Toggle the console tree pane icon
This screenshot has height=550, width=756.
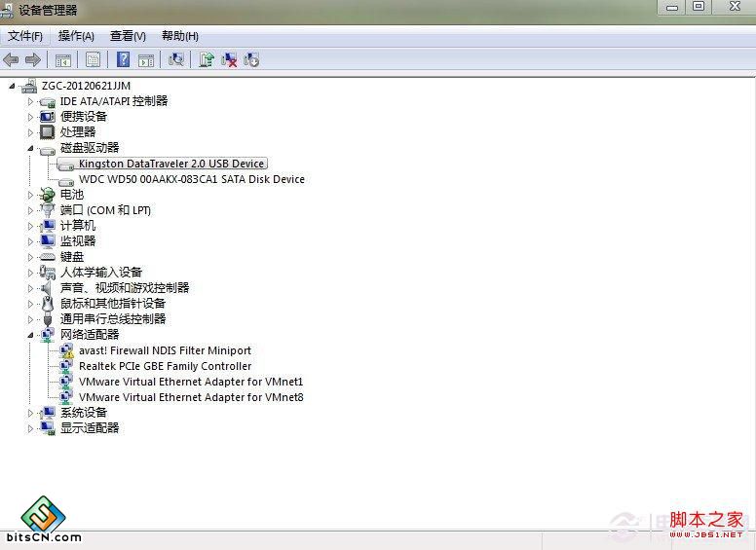point(63,60)
